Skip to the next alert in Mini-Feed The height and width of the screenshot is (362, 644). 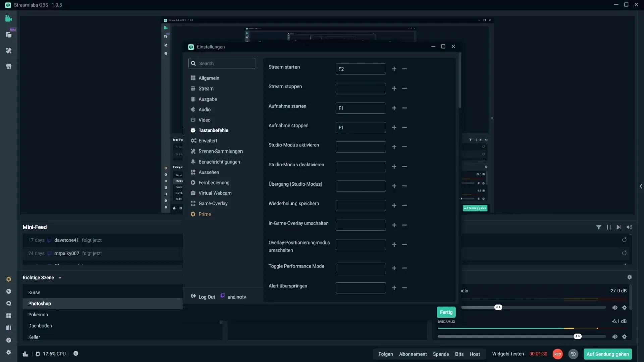pos(619,227)
